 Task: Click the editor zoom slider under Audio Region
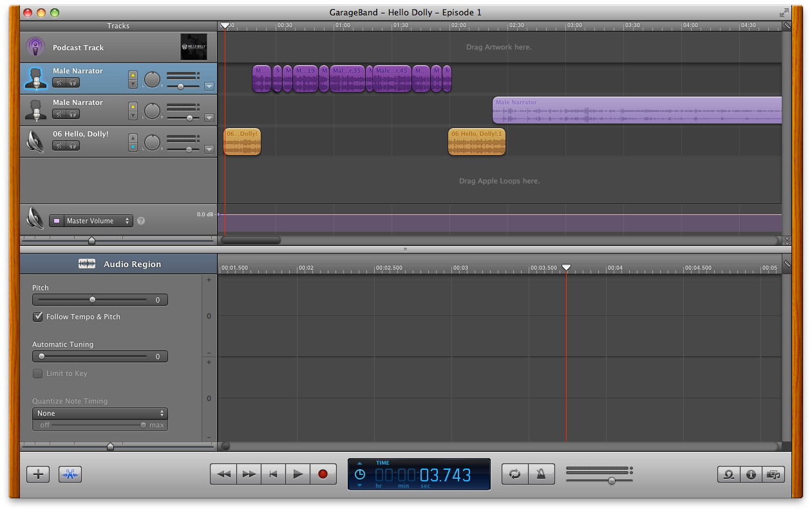pyautogui.click(x=110, y=446)
